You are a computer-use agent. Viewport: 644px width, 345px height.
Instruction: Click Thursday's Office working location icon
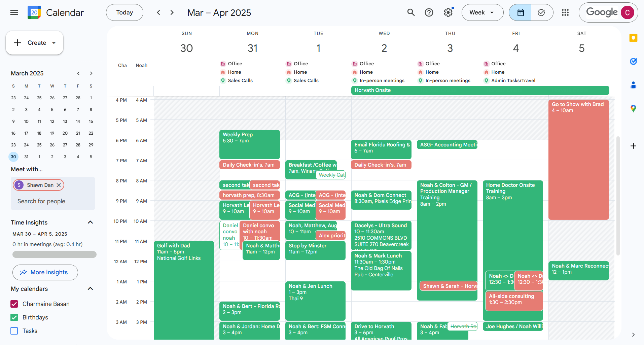click(420, 64)
